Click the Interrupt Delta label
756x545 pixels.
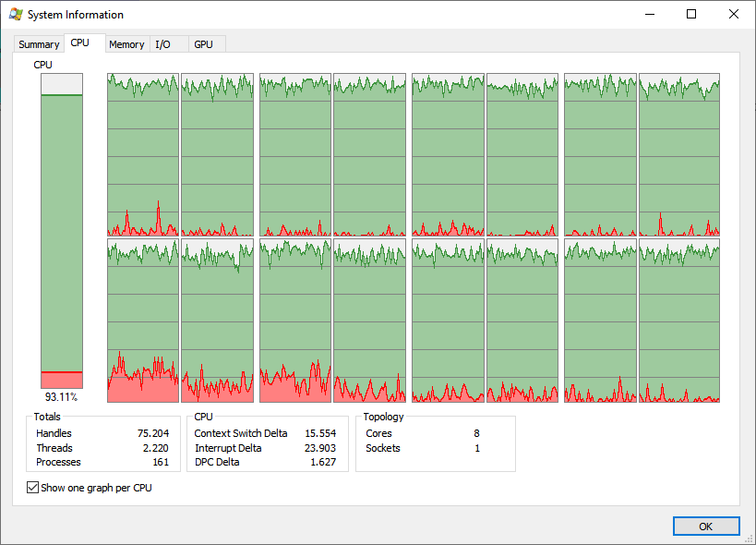[228, 448]
